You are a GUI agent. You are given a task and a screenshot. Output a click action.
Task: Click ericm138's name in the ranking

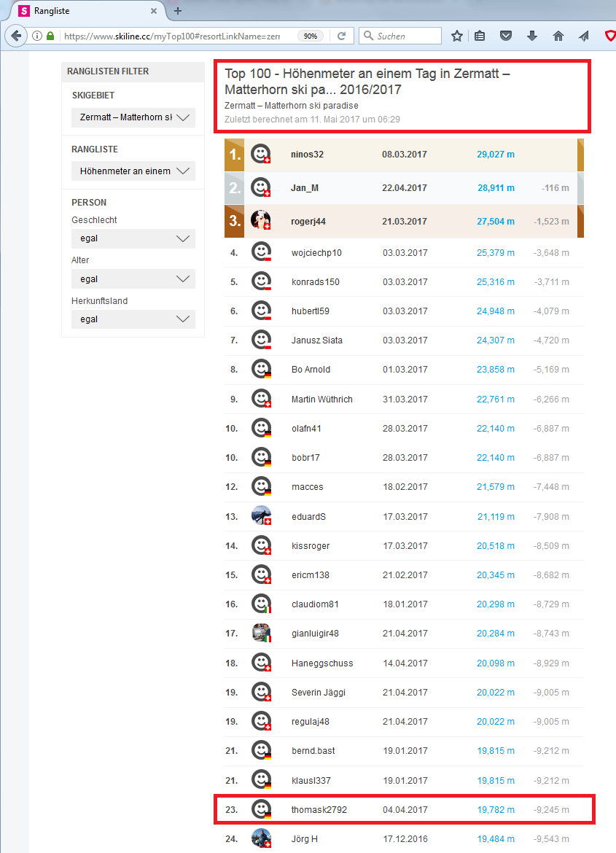coord(310,575)
